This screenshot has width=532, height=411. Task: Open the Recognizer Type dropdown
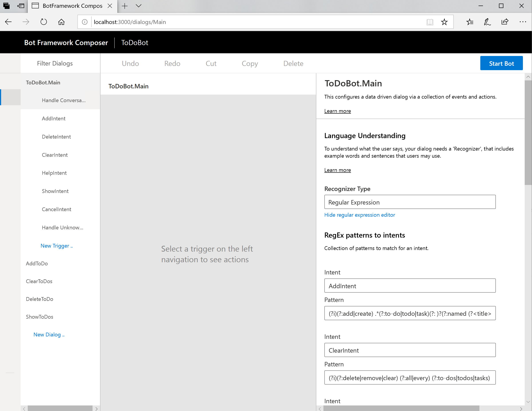pos(410,202)
